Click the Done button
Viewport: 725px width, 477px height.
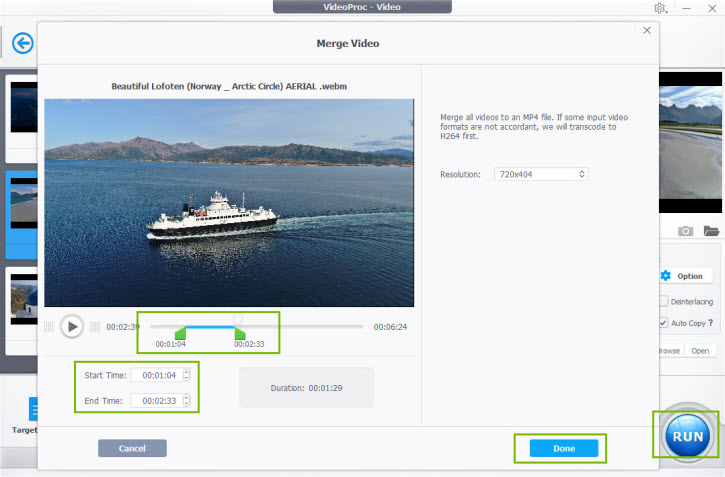(564, 448)
